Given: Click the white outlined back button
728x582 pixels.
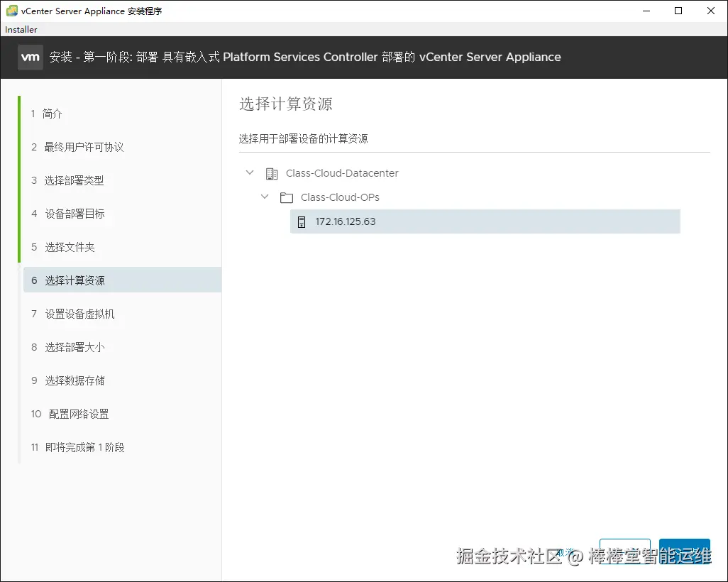Looking at the screenshot, I should point(625,551).
